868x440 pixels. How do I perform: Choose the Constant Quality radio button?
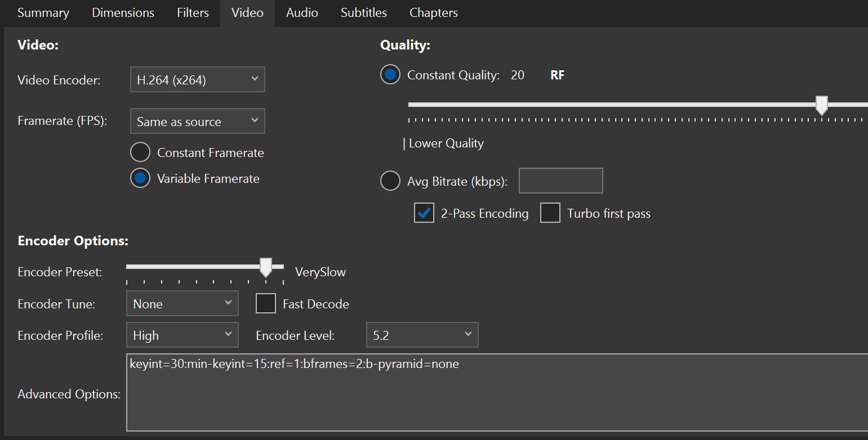[x=390, y=75]
